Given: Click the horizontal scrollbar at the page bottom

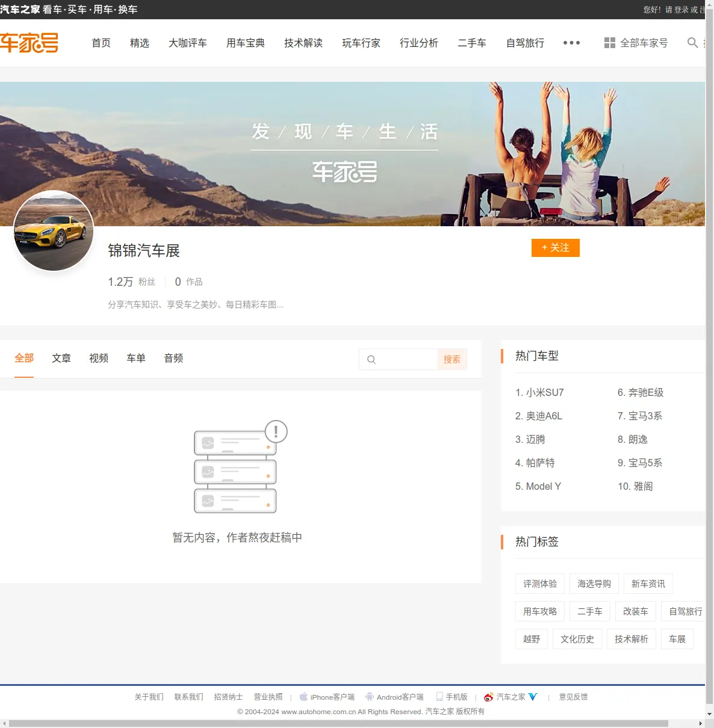Looking at the screenshot, I should pos(338,723).
